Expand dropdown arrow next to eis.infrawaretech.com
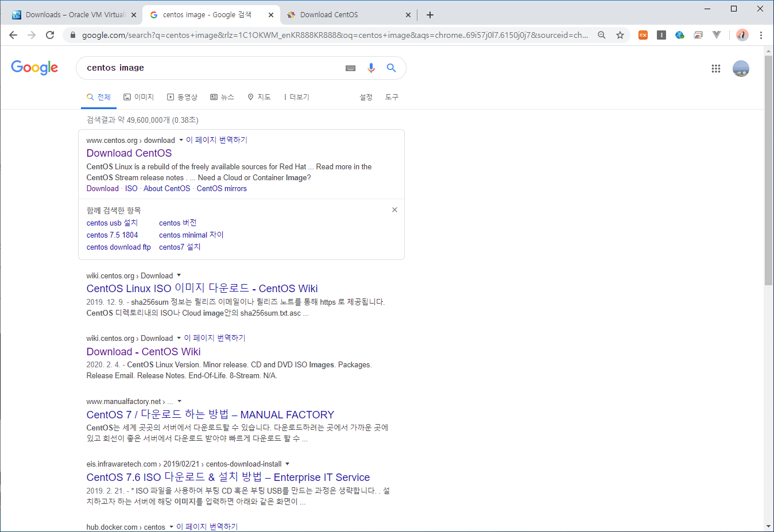The image size is (774, 532). pyautogui.click(x=287, y=464)
